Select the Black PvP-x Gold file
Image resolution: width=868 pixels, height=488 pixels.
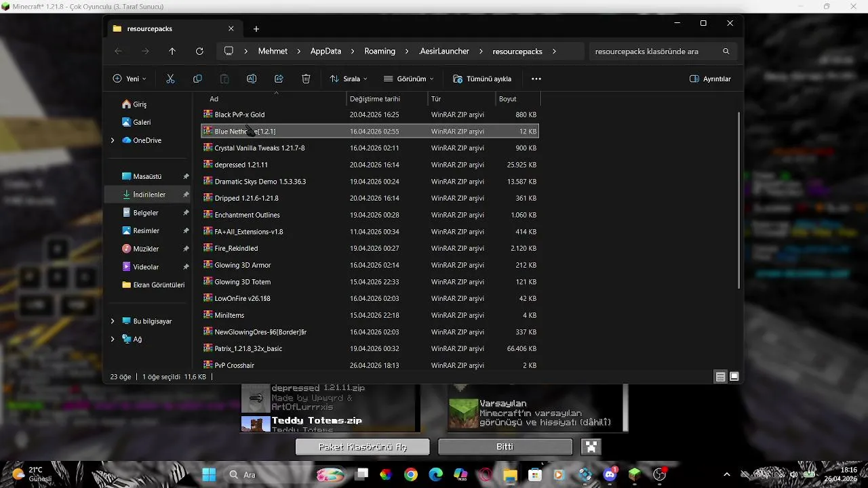370,115
